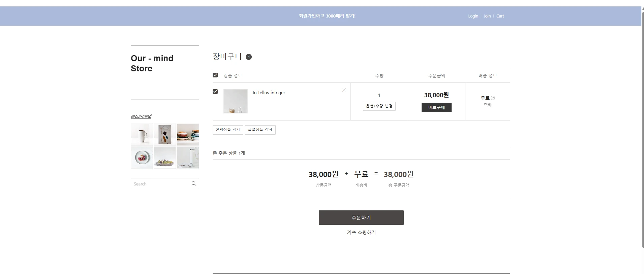The image size is (644, 274).
Task: Click the 옵션/수량 변경 button
Action: point(379,106)
